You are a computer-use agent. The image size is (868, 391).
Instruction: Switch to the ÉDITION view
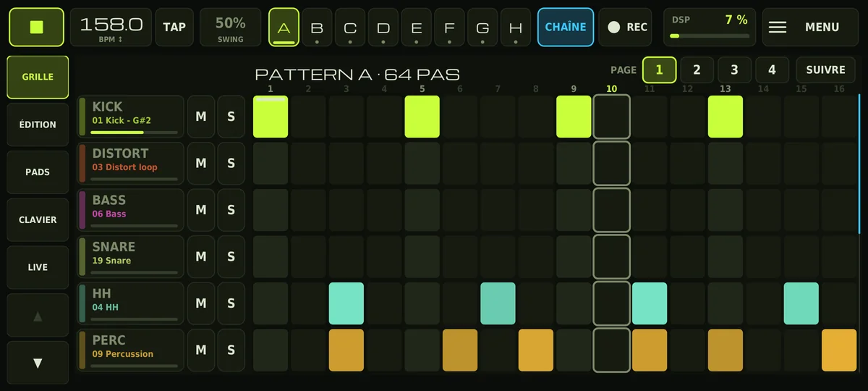click(38, 125)
